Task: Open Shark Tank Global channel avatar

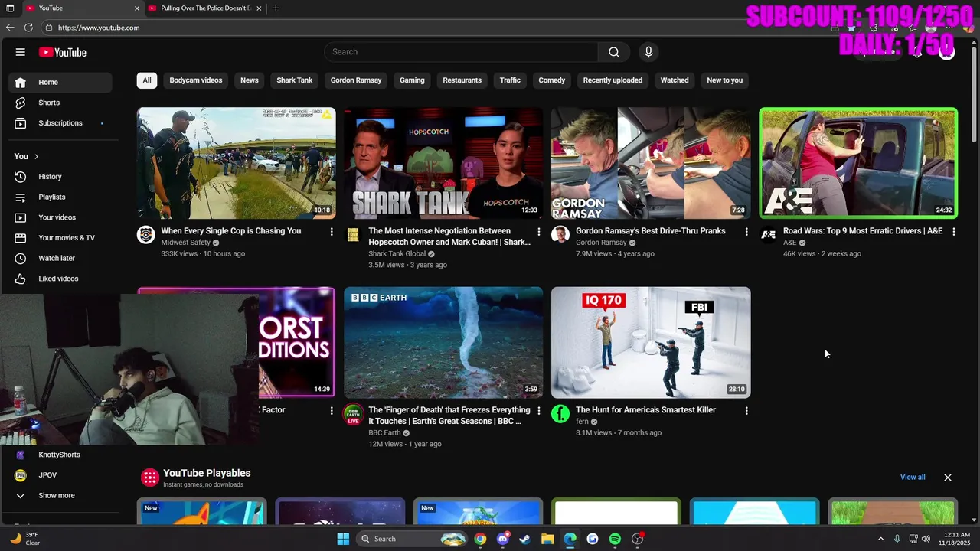Action: (353, 235)
